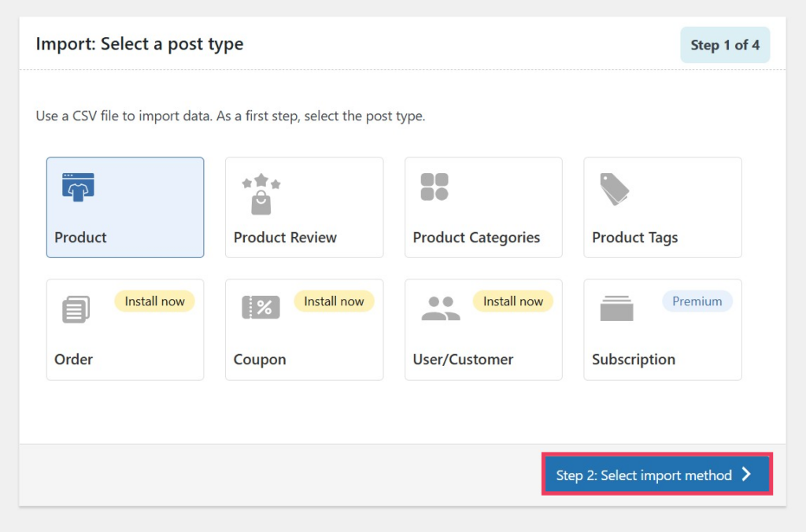Click the Order document icon
The image size is (806, 532).
point(76,308)
